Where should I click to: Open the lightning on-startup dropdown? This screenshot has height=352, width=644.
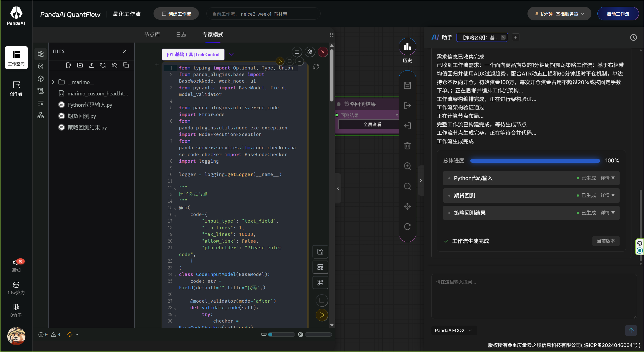(x=73, y=334)
